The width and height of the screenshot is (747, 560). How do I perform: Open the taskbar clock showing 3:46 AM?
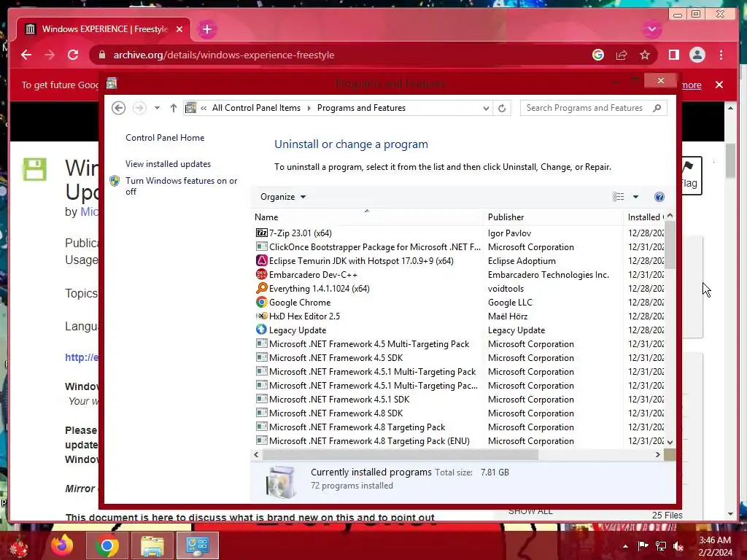click(715, 546)
